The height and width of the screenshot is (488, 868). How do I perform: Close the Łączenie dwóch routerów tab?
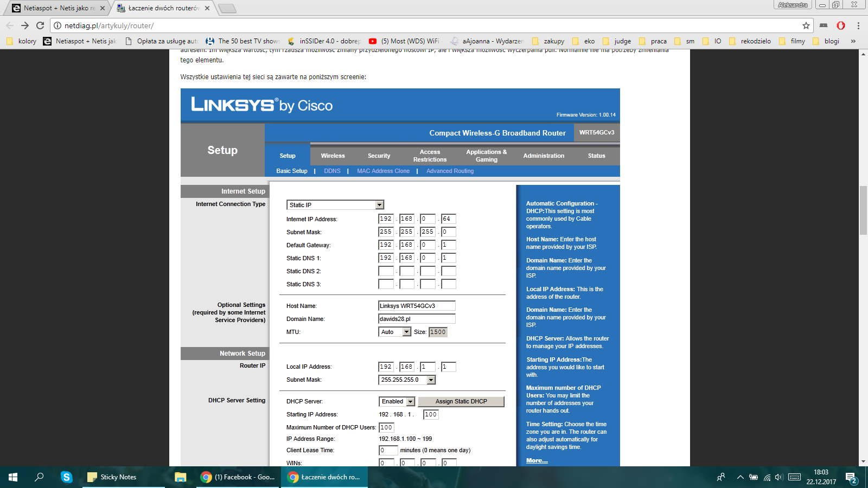[207, 8]
